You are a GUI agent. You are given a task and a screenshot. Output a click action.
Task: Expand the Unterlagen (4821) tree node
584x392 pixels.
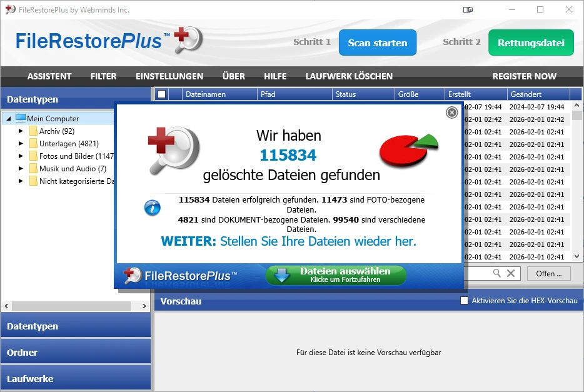click(21, 144)
